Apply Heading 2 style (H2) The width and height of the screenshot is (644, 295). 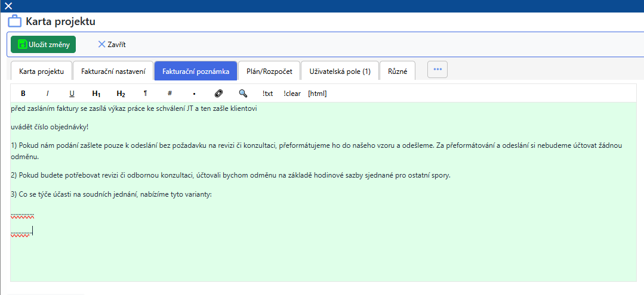[121, 94]
